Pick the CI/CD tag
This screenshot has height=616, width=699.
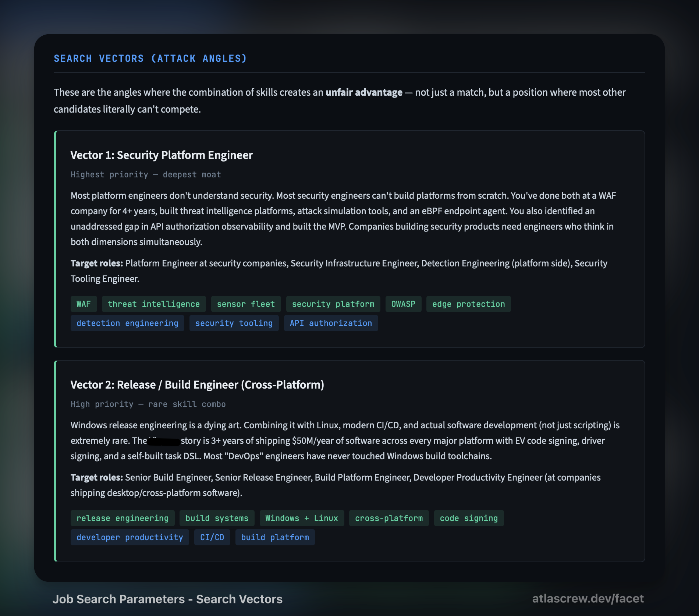point(212,537)
